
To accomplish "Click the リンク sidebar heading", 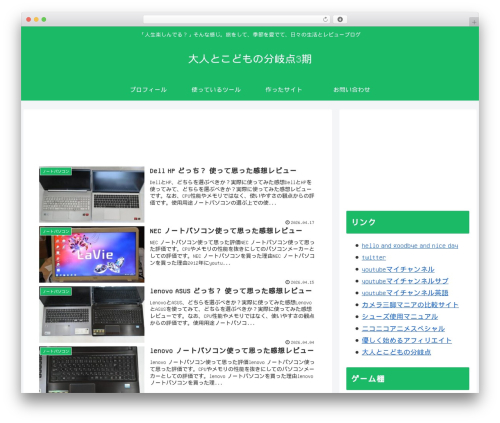I will coord(407,222).
